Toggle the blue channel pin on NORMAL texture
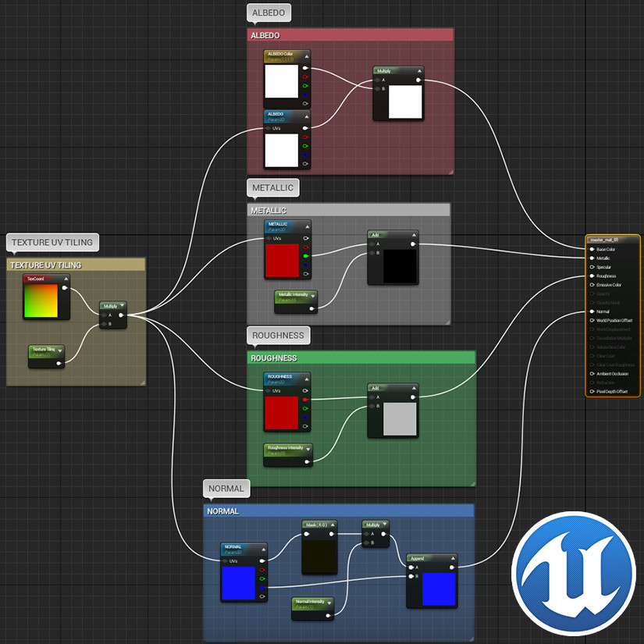The image size is (644, 644). point(262,588)
